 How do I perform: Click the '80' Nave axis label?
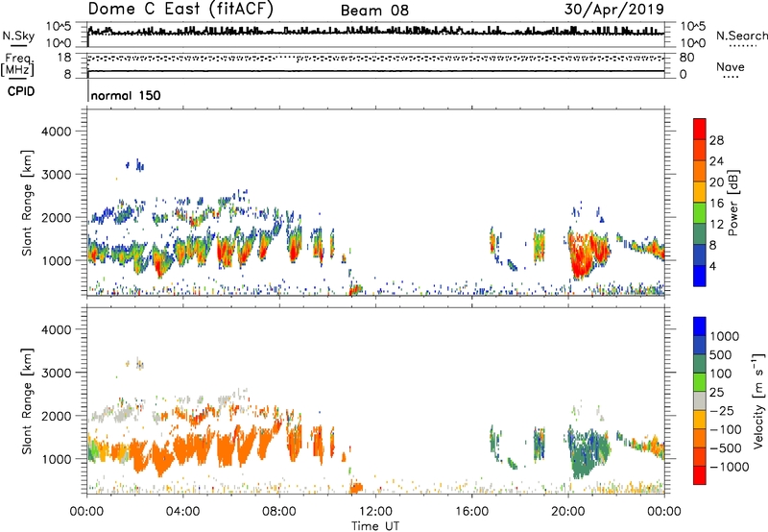point(686,58)
